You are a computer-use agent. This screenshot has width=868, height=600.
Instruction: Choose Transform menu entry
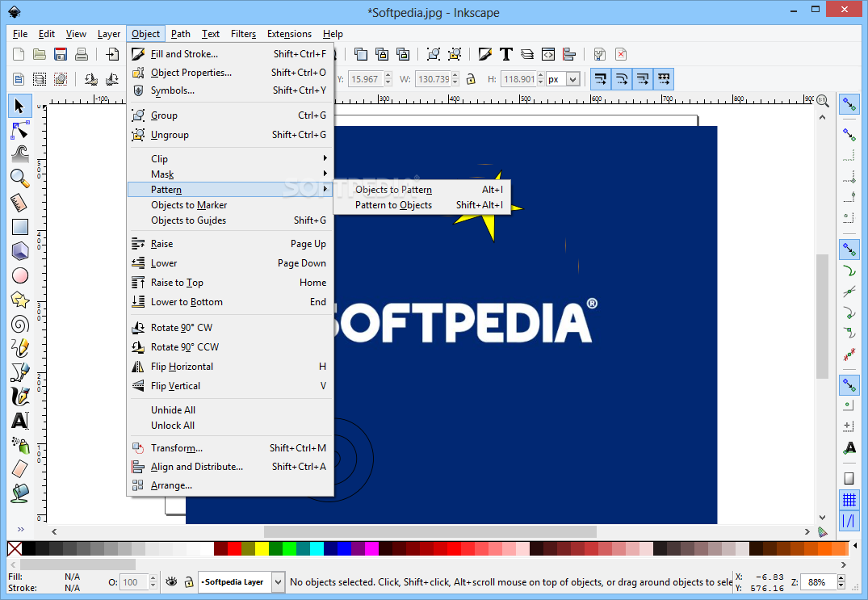(230, 448)
